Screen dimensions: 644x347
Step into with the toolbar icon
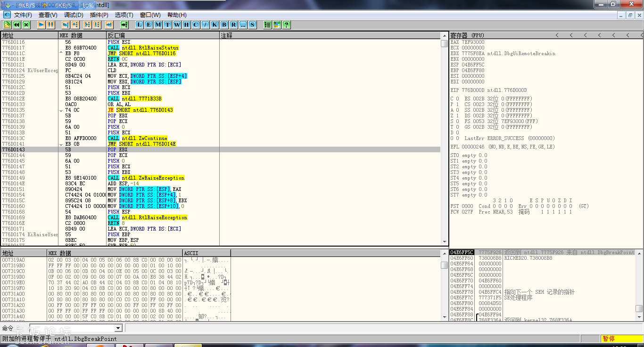click(66, 25)
